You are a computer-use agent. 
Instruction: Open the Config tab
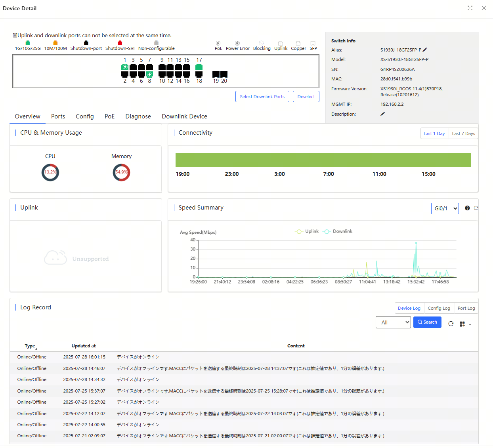point(85,116)
